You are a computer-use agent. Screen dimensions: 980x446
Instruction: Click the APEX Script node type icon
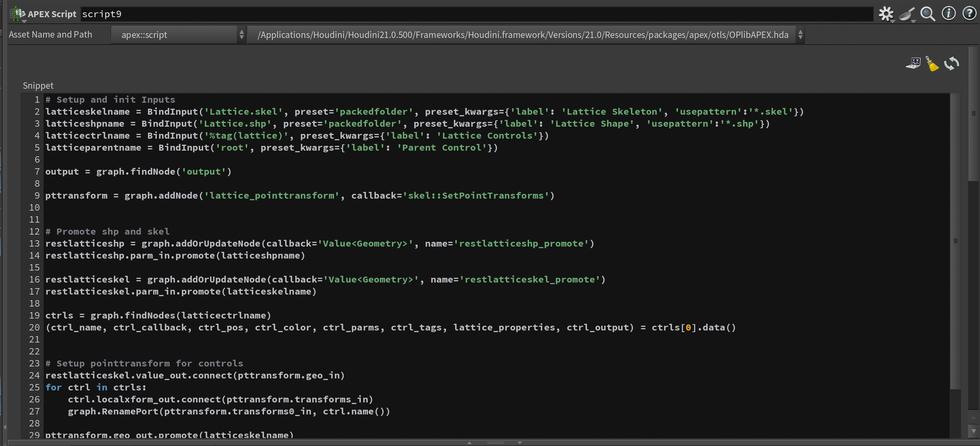coord(18,14)
